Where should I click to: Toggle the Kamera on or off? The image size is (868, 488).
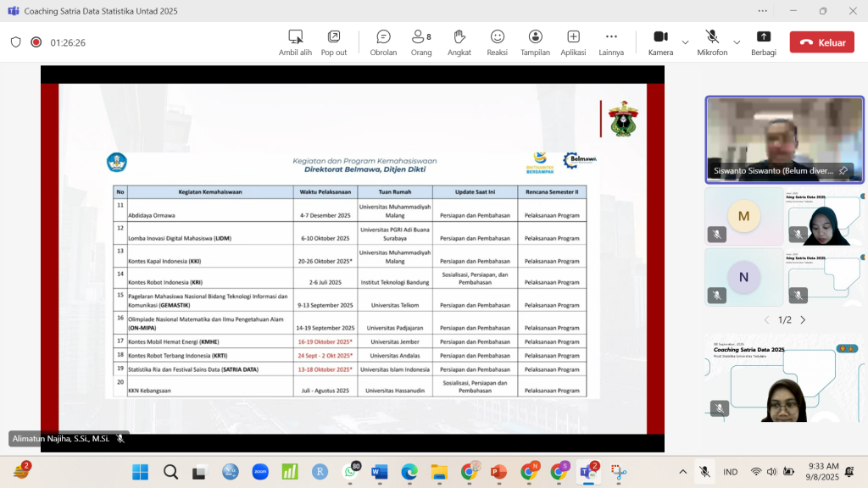click(x=660, y=42)
